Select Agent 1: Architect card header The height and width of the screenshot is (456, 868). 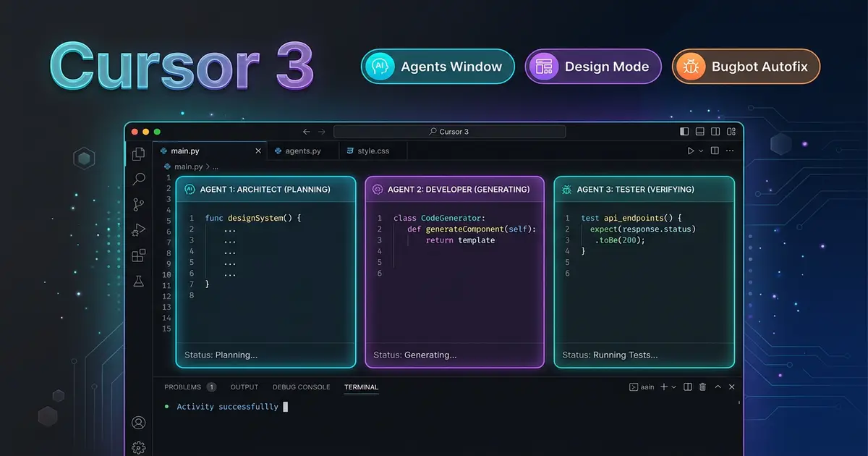pyautogui.click(x=266, y=189)
